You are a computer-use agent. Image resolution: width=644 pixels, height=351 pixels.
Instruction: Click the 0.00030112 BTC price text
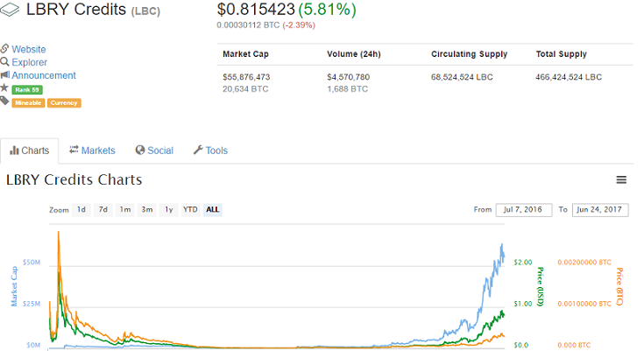tap(248, 25)
